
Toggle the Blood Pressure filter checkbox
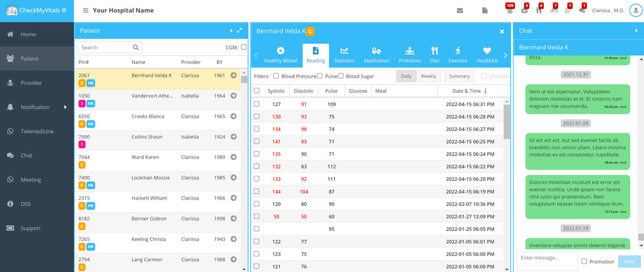[276, 76]
